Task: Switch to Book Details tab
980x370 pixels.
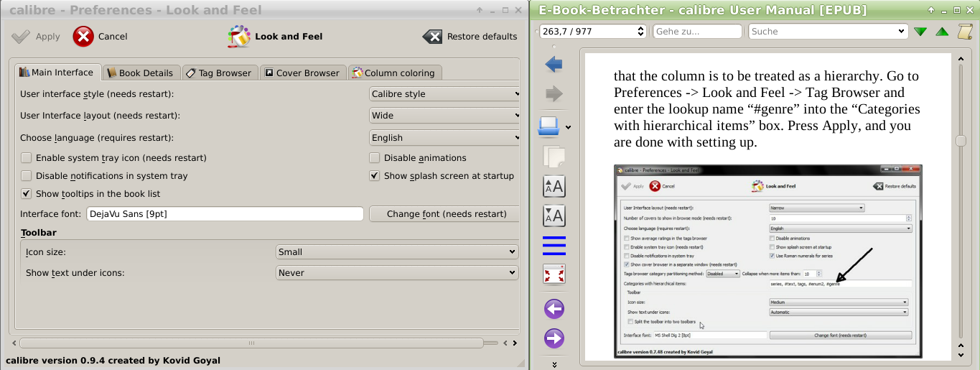Action: [140, 73]
